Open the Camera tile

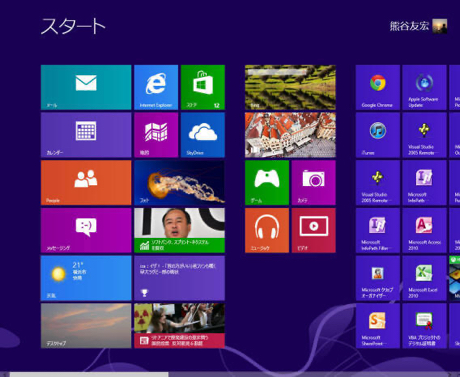point(314,183)
